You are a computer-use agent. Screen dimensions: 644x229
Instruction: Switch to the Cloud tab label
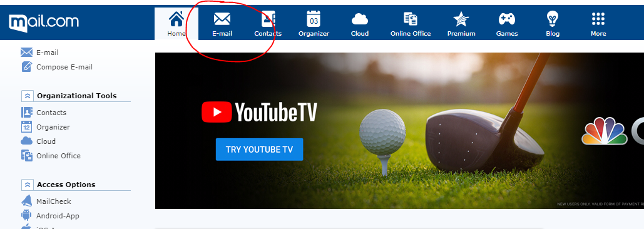(x=360, y=34)
